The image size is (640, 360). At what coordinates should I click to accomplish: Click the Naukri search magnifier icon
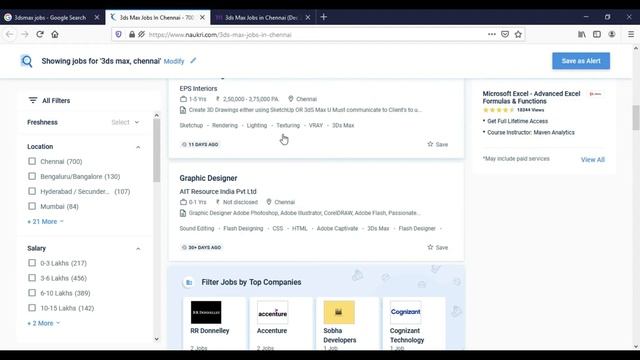27,61
